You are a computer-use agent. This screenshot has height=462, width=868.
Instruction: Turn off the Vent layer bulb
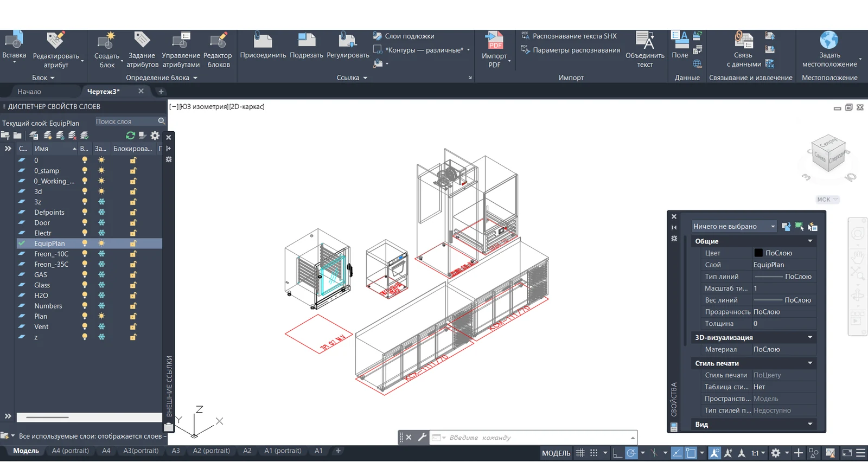(x=85, y=326)
